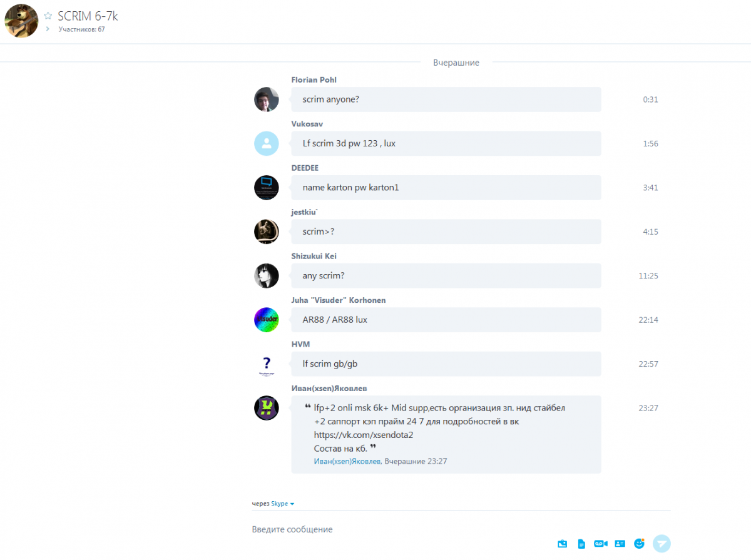The width and height of the screenshot is (751, 560).
Task: Click quoted author link Иван(xsen)Яковлев
Action: pyautogui.click(x=347, y=461)
